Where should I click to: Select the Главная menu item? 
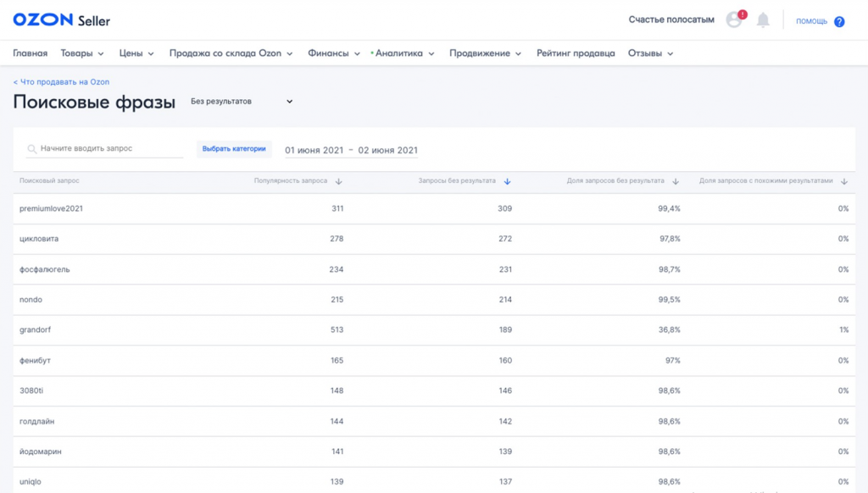pyautogui.click(x=30, y=52)
